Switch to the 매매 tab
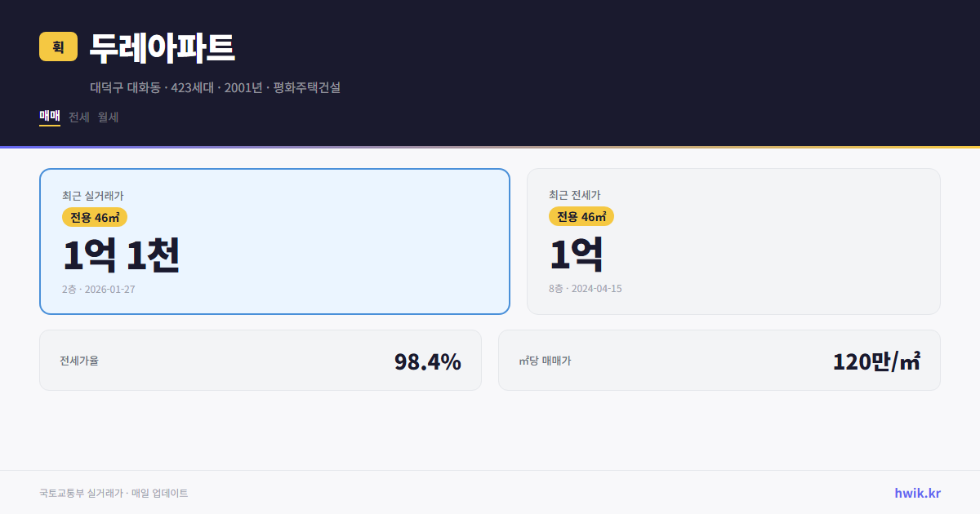The width and height of the screenshot is (980, 514). [x=49, y=117]
